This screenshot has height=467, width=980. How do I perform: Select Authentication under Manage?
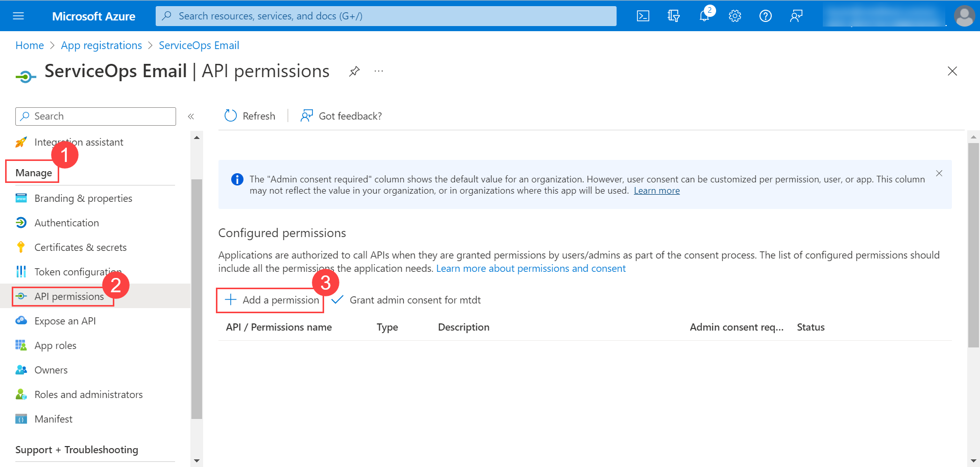pyautogui.click(x=66, y=222)
